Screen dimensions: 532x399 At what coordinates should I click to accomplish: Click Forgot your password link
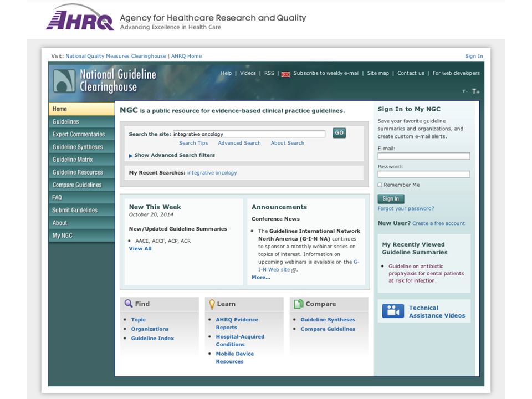(x=406, y=209)
